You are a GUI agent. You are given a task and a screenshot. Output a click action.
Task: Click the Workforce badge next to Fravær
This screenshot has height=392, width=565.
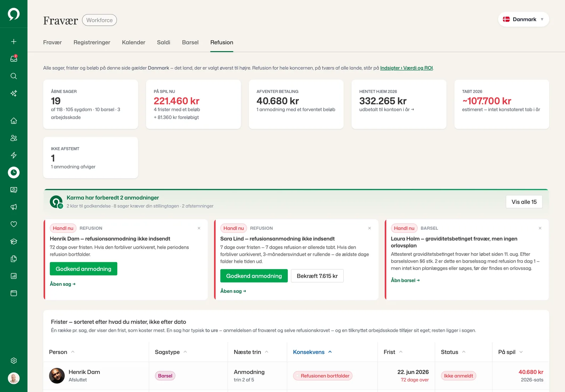tap(99, 20)
